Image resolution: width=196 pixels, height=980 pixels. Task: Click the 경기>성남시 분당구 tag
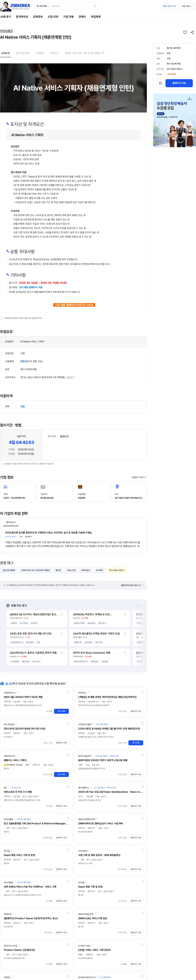117,570
